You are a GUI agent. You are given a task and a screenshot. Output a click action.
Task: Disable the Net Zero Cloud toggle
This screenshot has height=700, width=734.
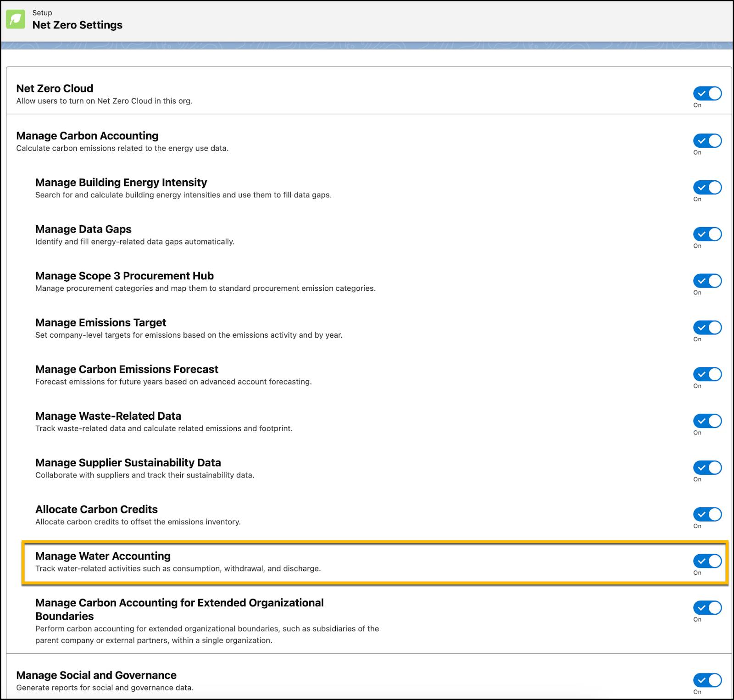pyautogui.click(x=707, y=94)
